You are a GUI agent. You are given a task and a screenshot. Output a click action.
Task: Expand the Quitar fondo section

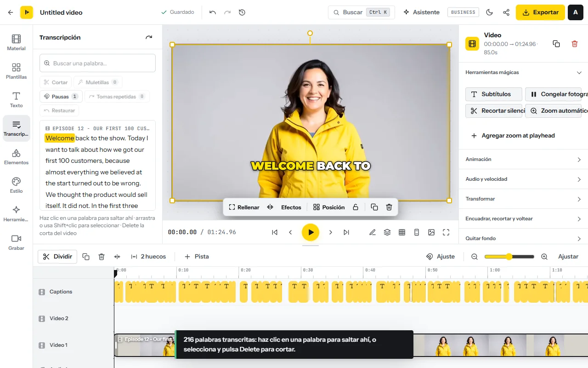click(x=523, y=238)
